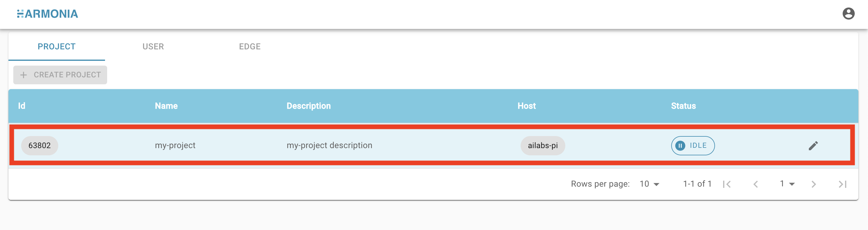Click the CREATE PROJECT button
This screenshot has width=868, height=230.
pos(60,75)
